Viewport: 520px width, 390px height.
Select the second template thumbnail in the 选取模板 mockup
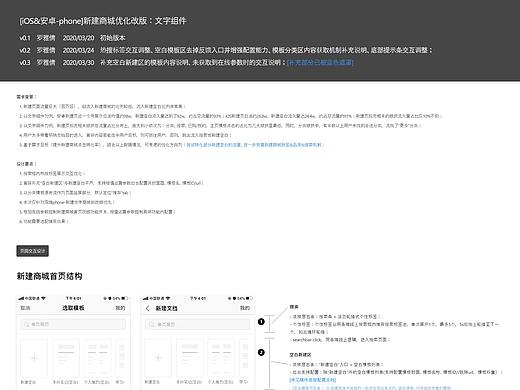point(66,358)
